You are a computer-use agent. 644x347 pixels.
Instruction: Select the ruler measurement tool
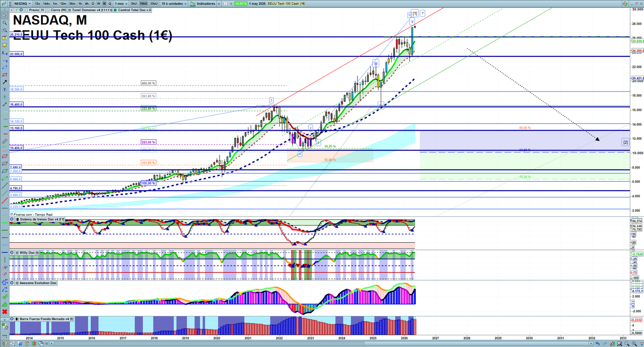point(5,141)
